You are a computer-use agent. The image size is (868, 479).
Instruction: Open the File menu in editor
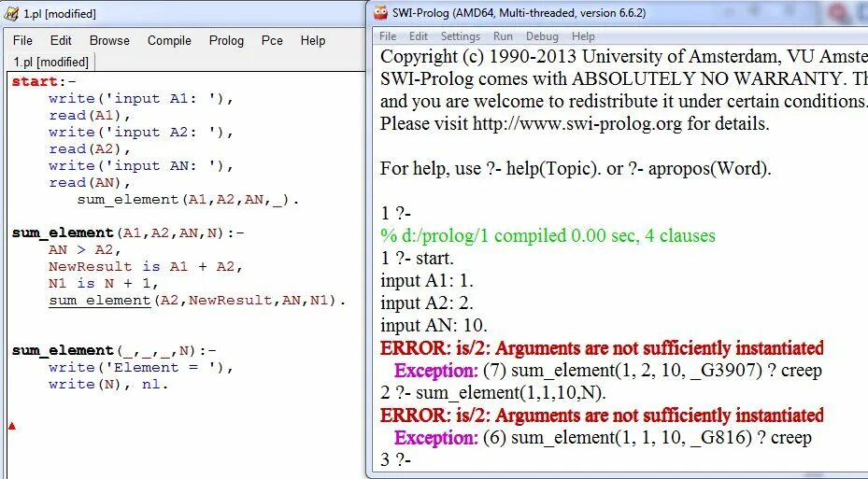click(x=22, y=40)
